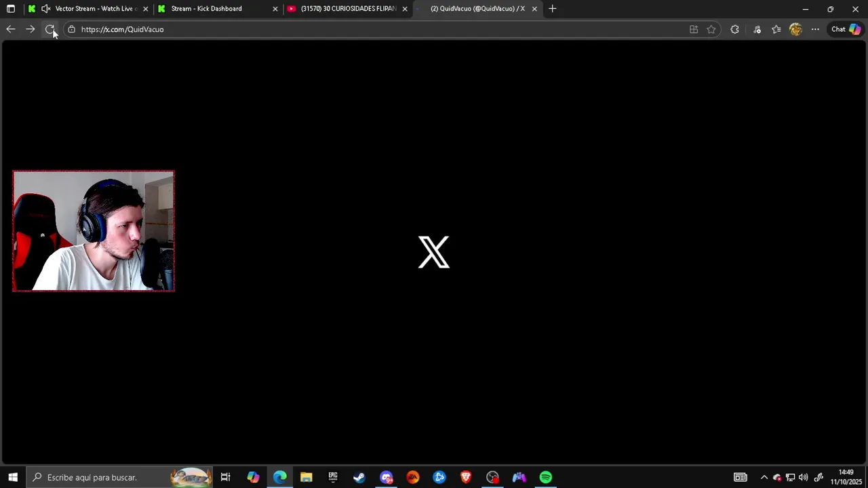This screenshot has height=488, width=868.
Task: Open split screen view icon
Action: [x=694, y=29]
